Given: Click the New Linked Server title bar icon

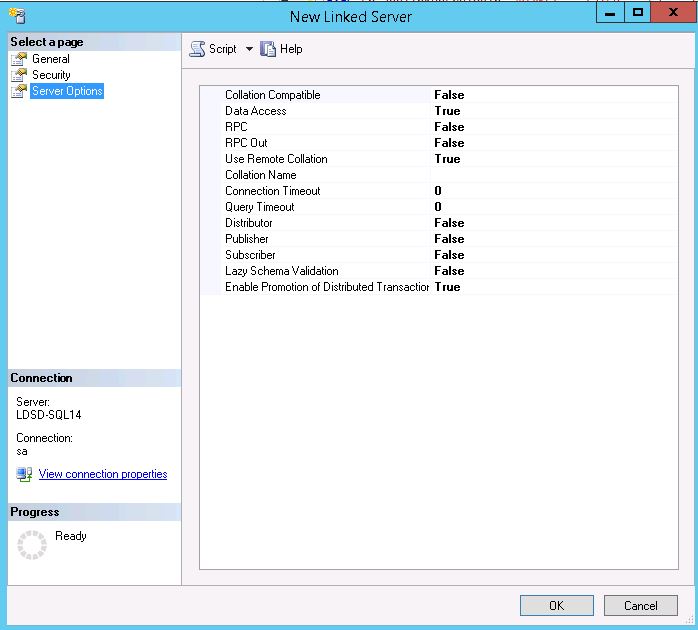Looking at the screenshot, I should tap(17, 17).
